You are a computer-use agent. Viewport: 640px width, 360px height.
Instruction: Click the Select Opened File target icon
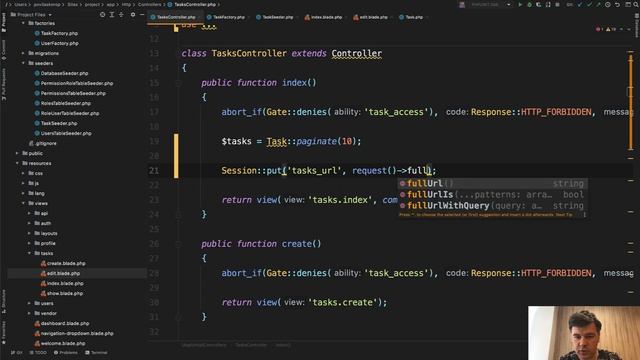pyautogui.click(x=102, y=14)
